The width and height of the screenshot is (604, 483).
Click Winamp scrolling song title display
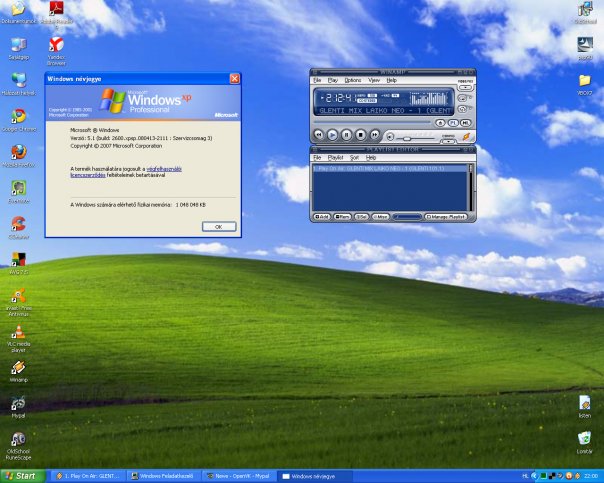385,111
